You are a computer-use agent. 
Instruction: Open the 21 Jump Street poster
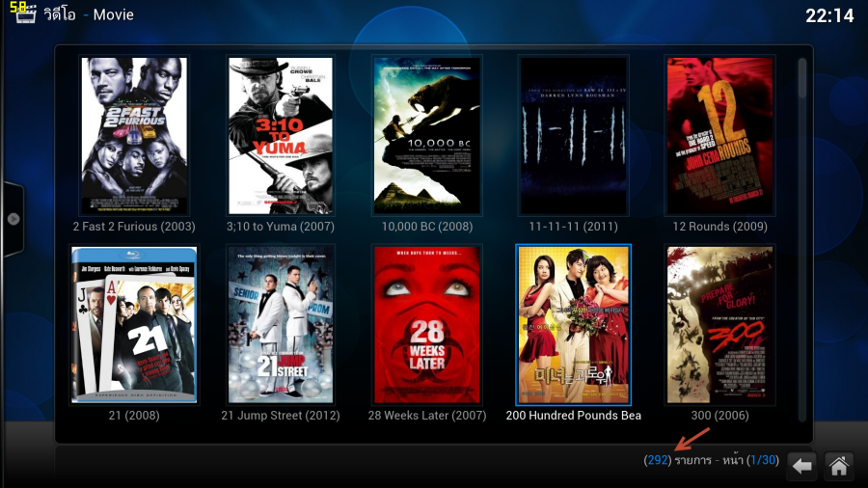(x=281, y=325)
